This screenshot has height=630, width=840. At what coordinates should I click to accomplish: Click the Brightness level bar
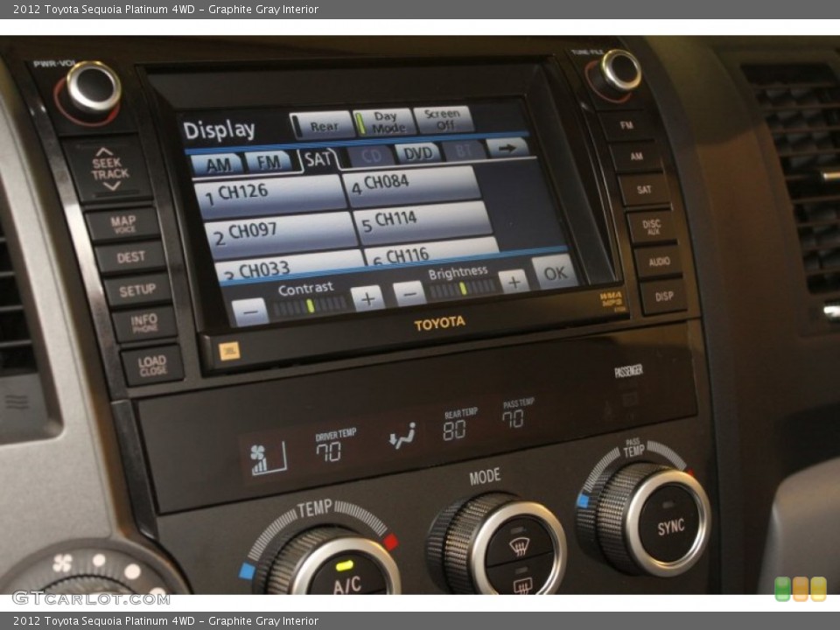tap(463, 289)
